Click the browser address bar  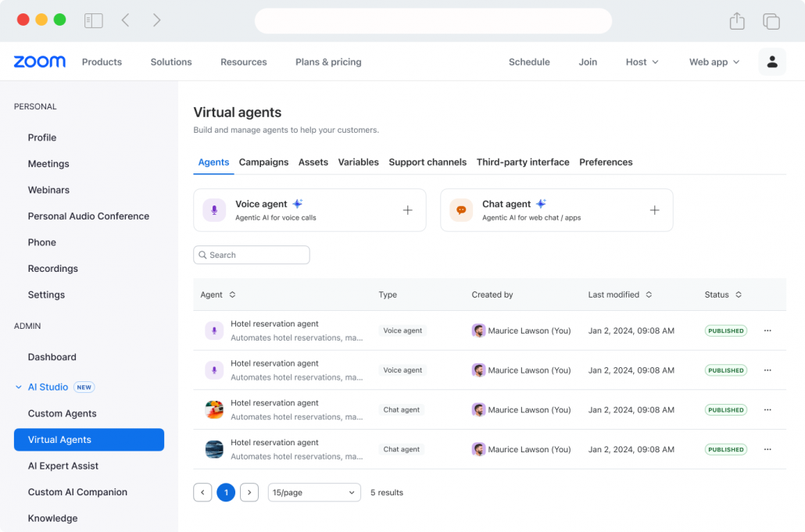pos(433,21)
